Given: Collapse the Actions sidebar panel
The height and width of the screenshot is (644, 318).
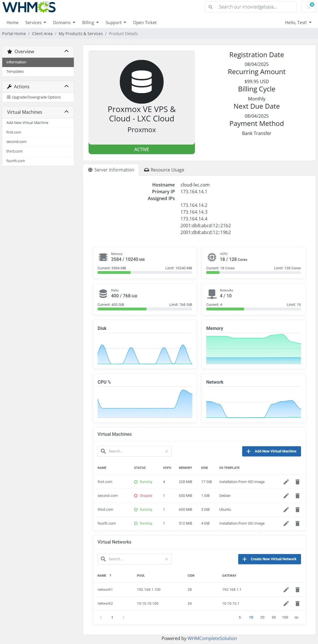Looking at the screenshot, I should point(66,86).
